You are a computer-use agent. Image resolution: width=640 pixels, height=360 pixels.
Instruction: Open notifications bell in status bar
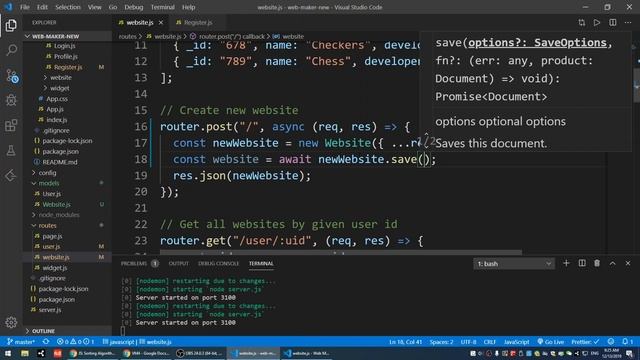627,342
